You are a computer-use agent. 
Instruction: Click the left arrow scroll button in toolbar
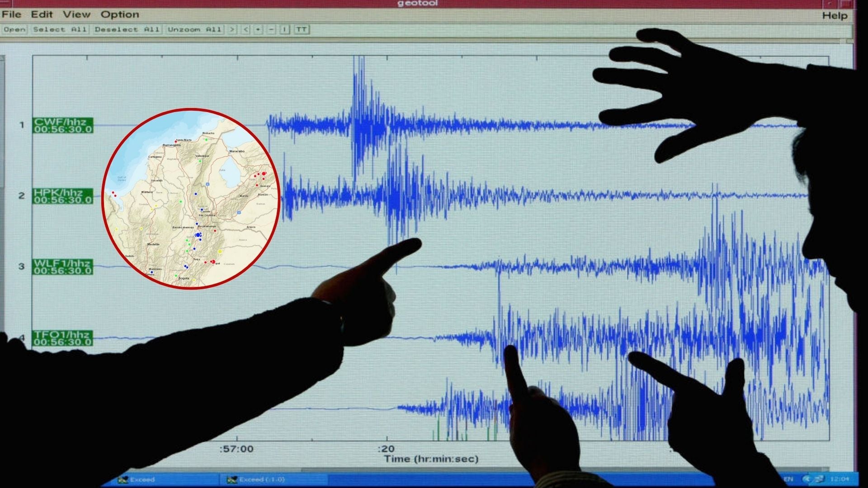tap(245, 29)
